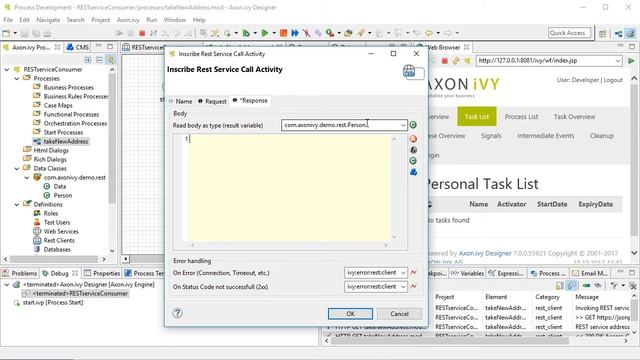This screenshot has width=640, height=360.
Task: Open the Axon.ivy menu
Action: 128,20
